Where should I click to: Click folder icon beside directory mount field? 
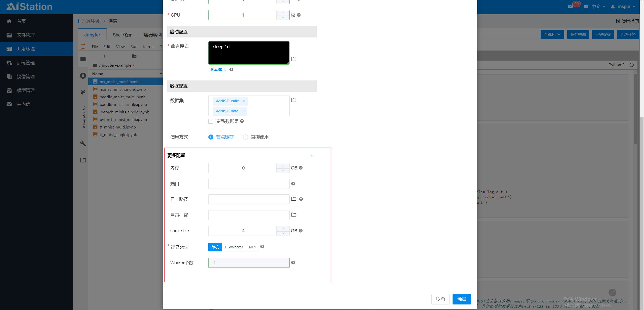tap(294, 215)
